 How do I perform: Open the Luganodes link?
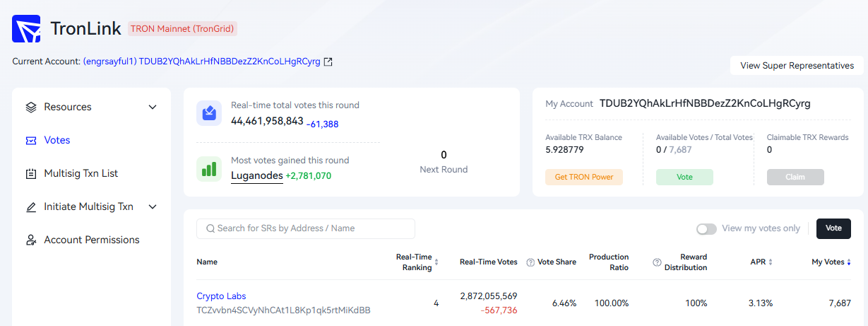[x=257, y=175]
